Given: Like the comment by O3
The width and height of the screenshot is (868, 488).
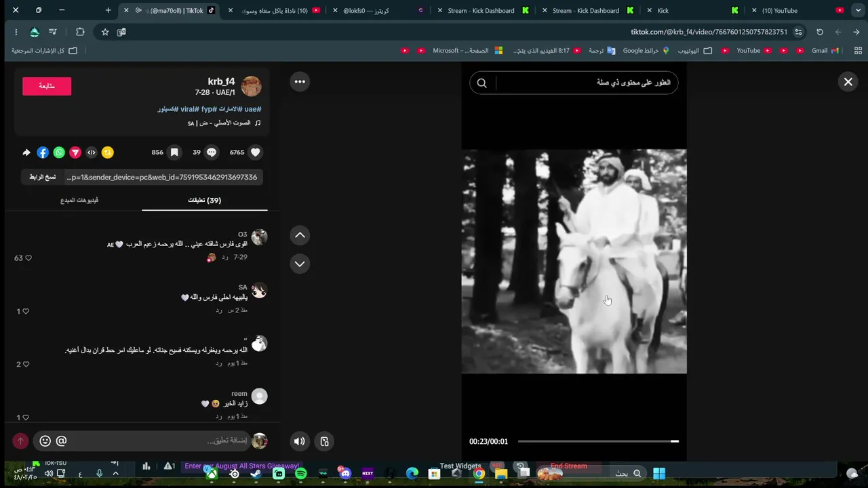Looking at the screenshot, I should click(x=28, y=258).
